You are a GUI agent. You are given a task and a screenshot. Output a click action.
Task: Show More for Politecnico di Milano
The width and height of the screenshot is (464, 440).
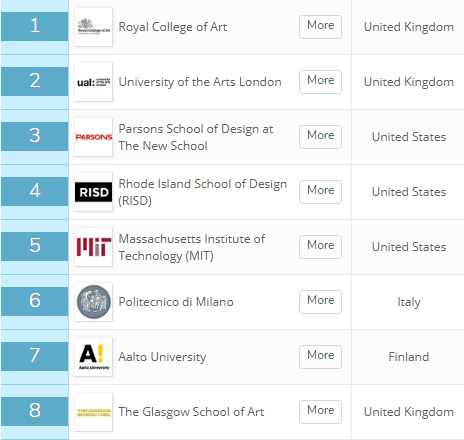click(320, 302)
